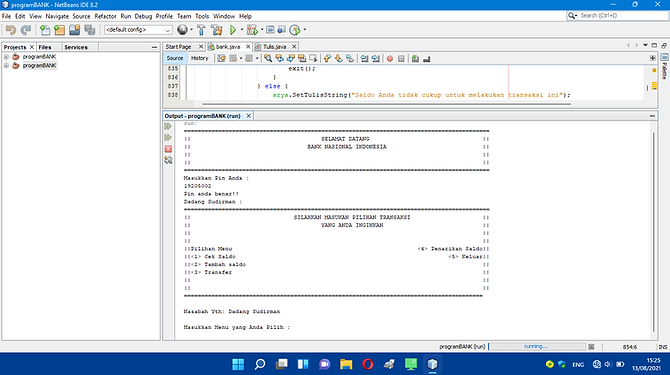Viewport: 670px width, 375px height.
Task: Click the Profile Project clock icon
Action: [x=295, y=30]
